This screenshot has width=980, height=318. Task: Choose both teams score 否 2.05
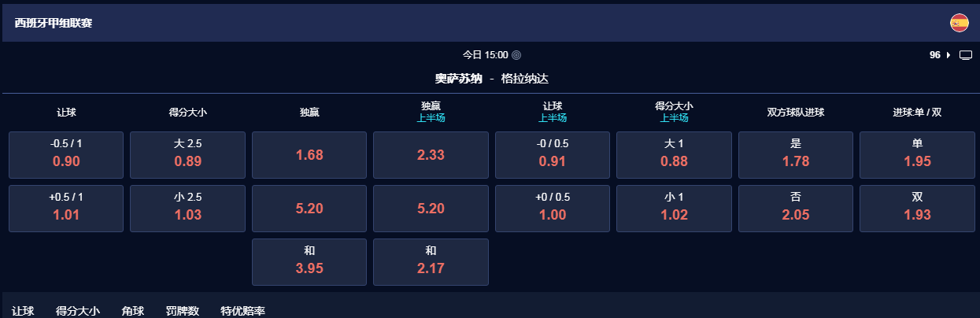(x=796, y=209)
